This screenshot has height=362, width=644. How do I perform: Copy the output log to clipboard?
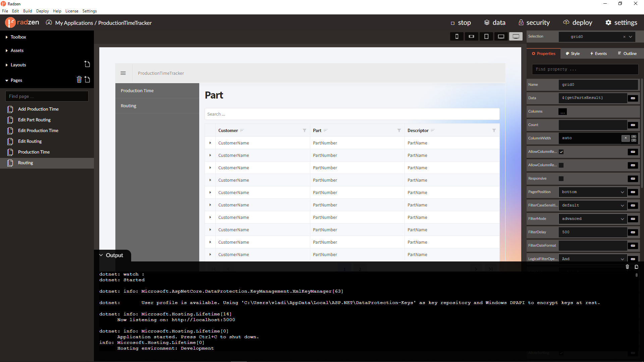[x=636, y=267]
